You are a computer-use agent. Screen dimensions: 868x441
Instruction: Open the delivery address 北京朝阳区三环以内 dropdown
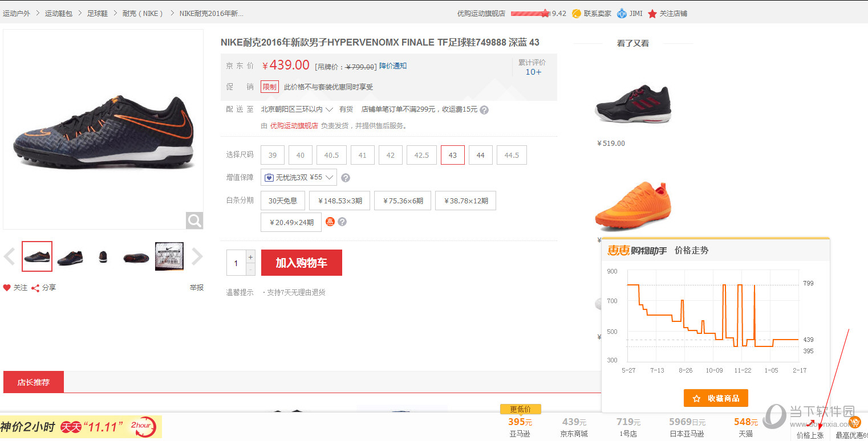point(297,109)
